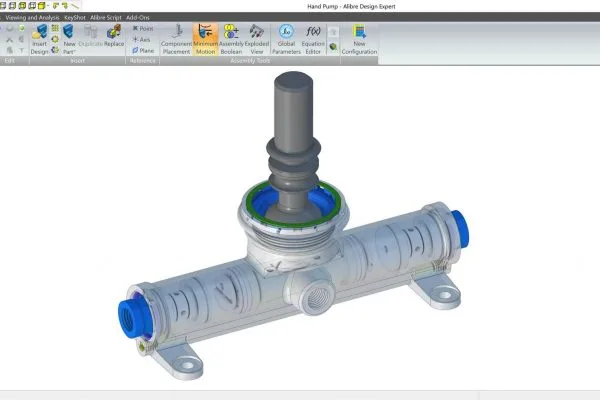Screen dimensions: 600x400
Task: Click the thin diagonal line icon in title bar
Action: click(75, 6)
